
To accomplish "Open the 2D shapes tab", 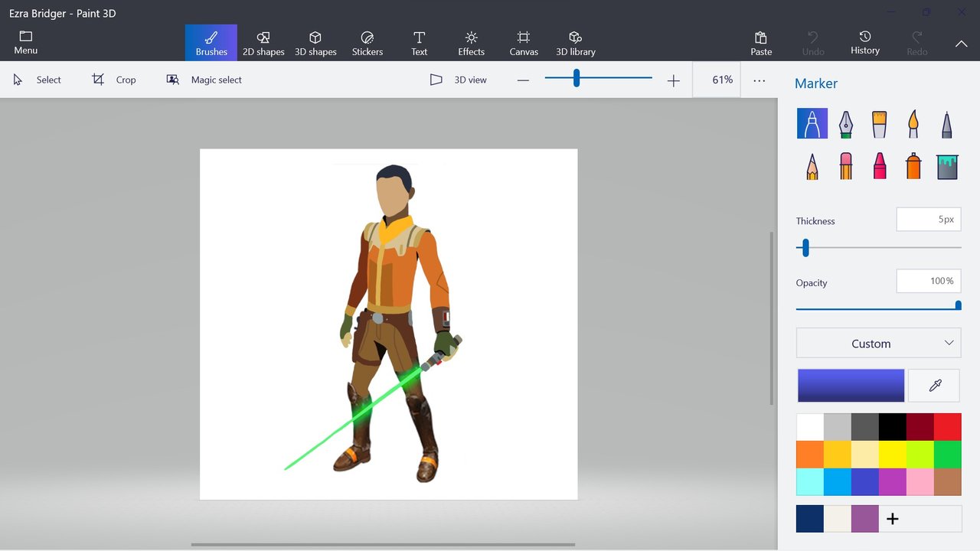I will 263,43.
